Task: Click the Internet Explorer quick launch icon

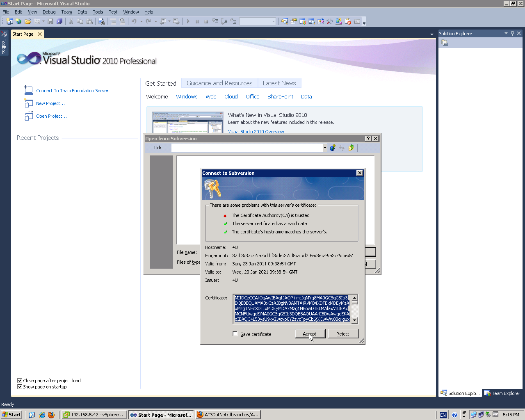Action: pos(42,415)
